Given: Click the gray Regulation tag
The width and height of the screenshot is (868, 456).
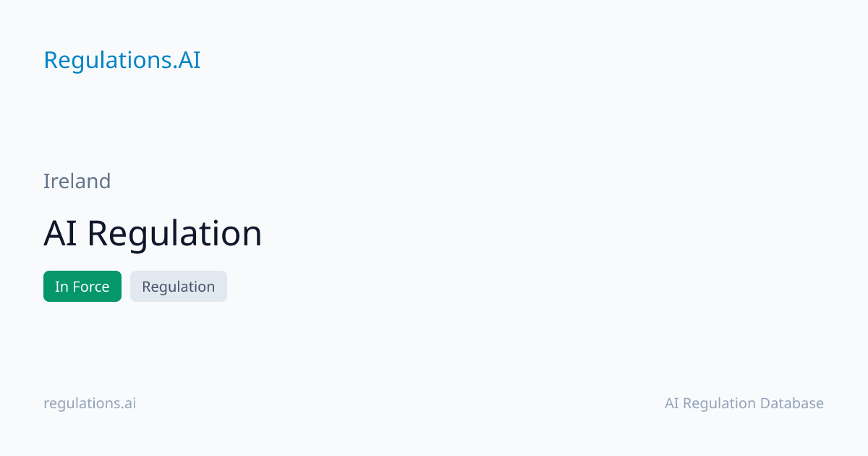Looking at the screenshot, I should click(x=179, y=286).
